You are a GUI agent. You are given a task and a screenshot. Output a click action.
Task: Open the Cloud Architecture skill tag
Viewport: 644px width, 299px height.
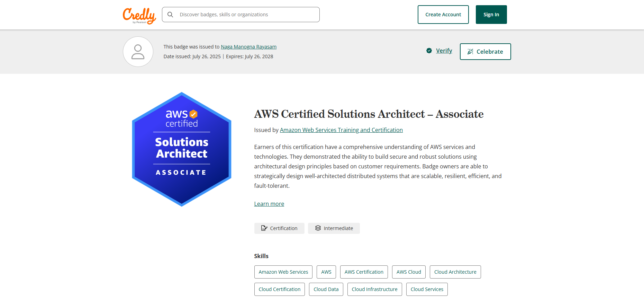(x=455, y=272)
